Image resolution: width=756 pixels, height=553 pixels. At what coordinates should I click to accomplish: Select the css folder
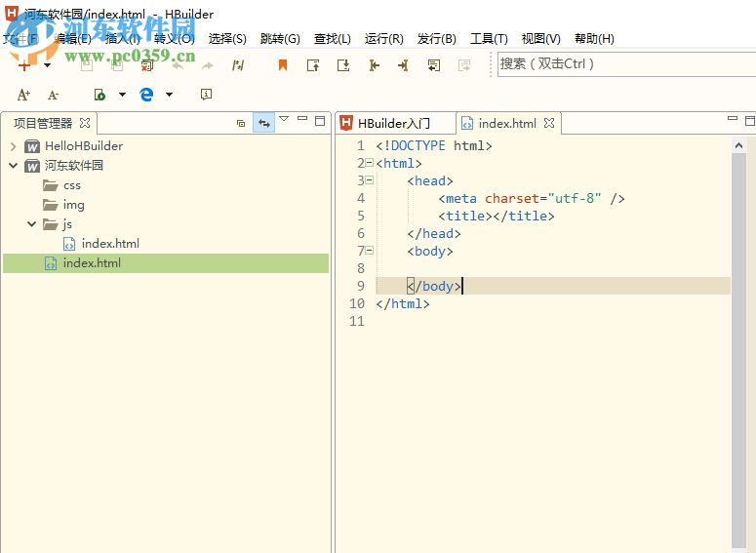[72, 185]
